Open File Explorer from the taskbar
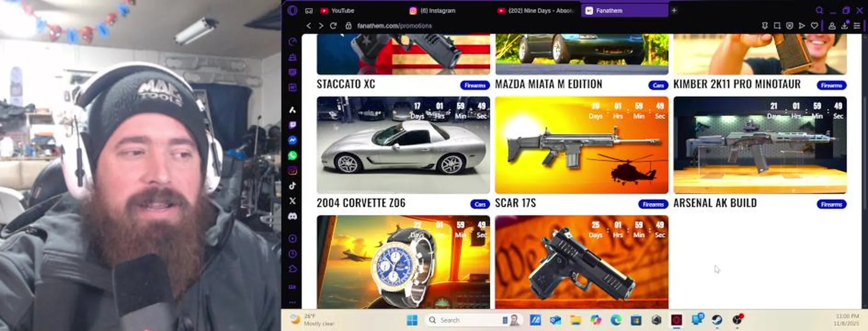The width and height of the screenshot is (868, 331). (576, 320)
